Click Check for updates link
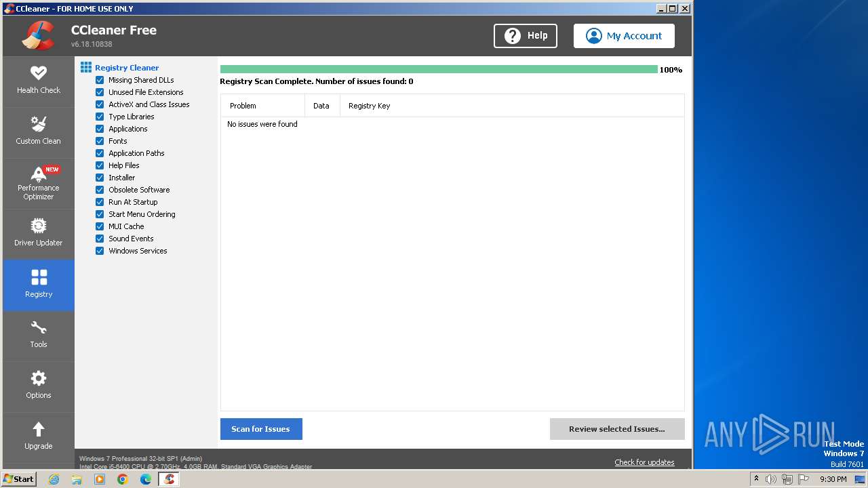 (644, 462)
